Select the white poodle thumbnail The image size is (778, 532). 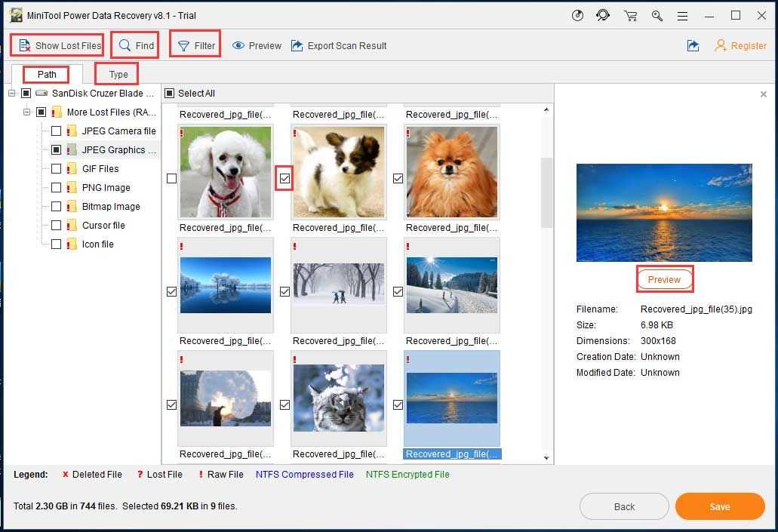click(225, 173)
